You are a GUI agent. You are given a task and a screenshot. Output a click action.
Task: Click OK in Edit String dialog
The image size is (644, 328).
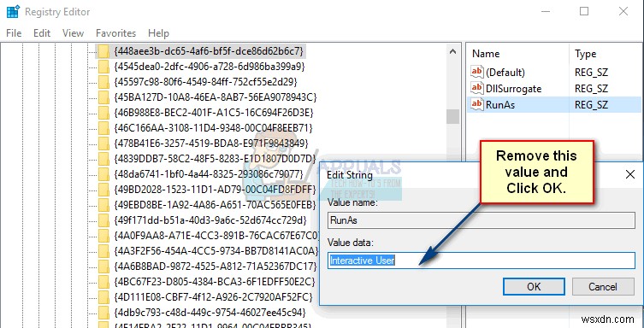[534, 286]
